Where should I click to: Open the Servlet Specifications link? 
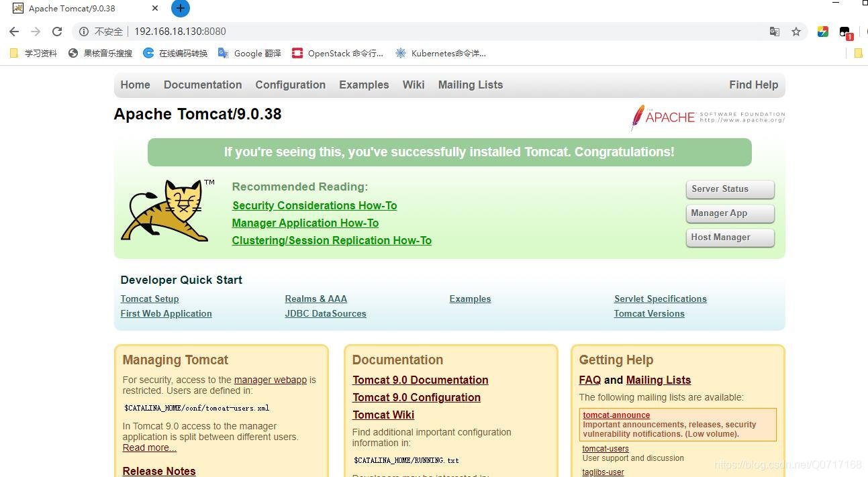coord(660,299)
